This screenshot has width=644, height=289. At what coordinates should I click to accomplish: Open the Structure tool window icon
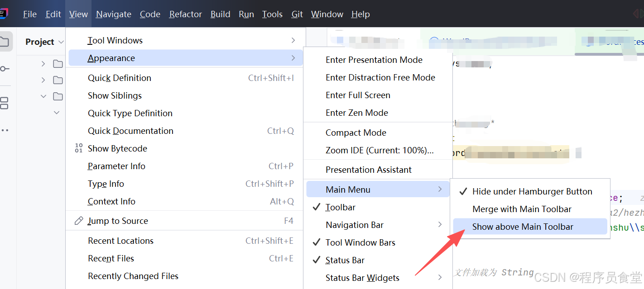coord(4,103)
